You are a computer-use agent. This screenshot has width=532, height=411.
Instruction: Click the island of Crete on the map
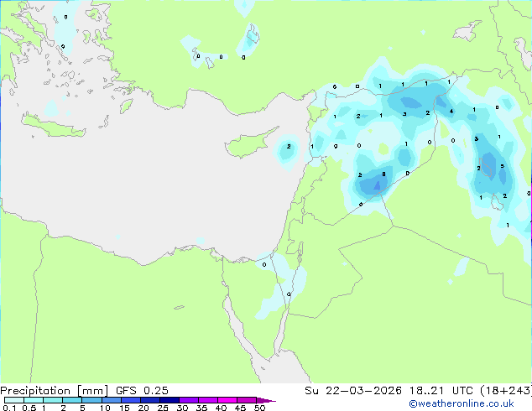coord(53,127)
